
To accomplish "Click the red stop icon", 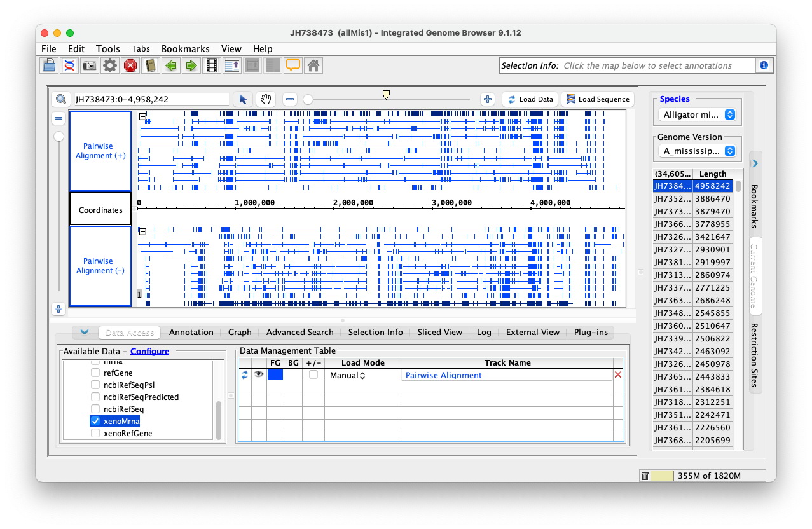I will point(130,65).
